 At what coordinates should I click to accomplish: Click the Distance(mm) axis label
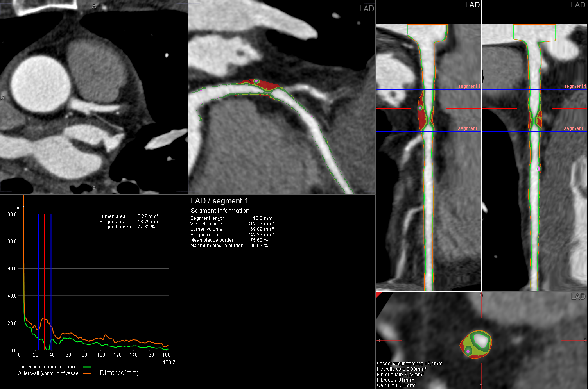(x=119, y=373)
